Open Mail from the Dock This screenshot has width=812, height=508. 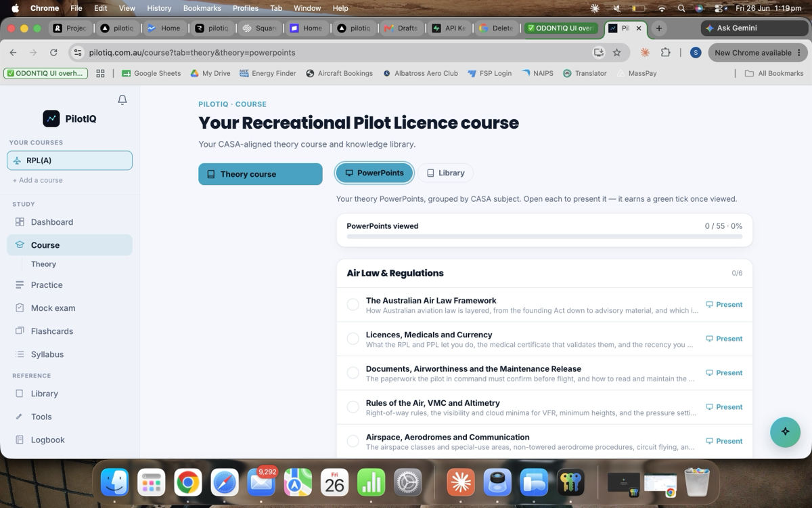261,483
